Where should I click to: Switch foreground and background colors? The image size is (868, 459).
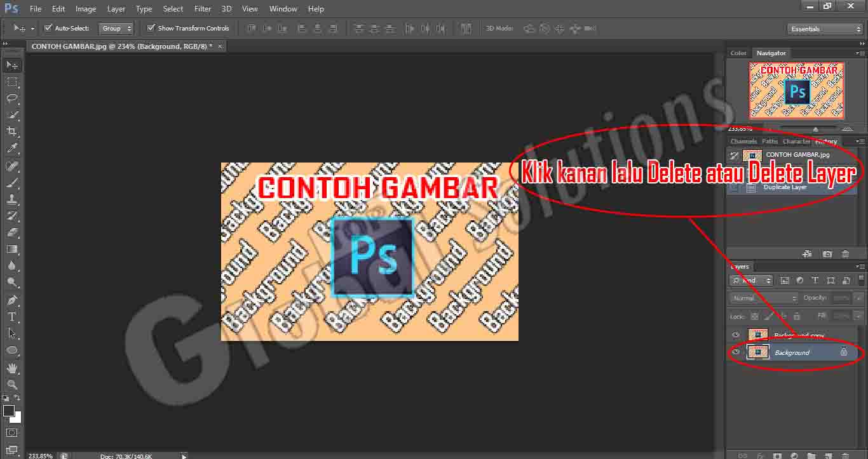[17, 398]
